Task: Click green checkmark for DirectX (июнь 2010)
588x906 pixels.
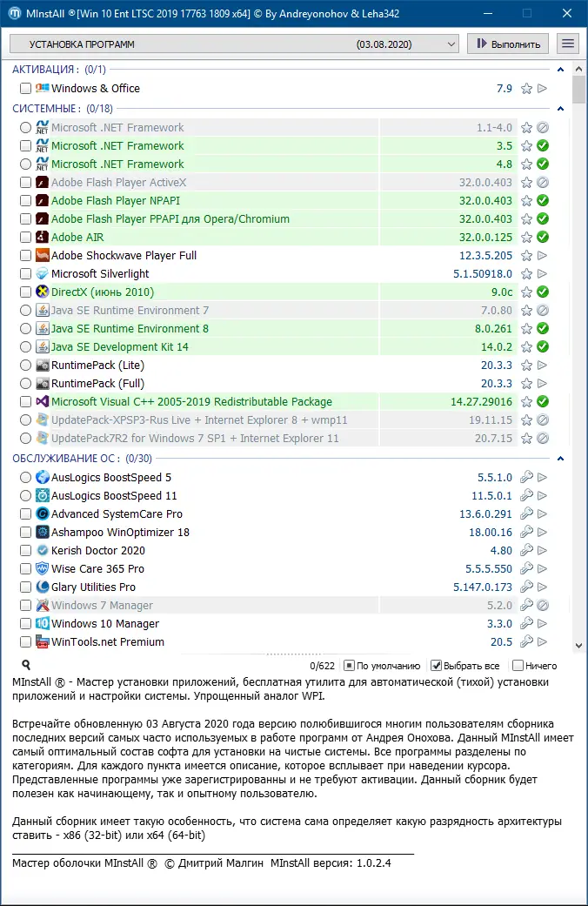Action: 543,292
